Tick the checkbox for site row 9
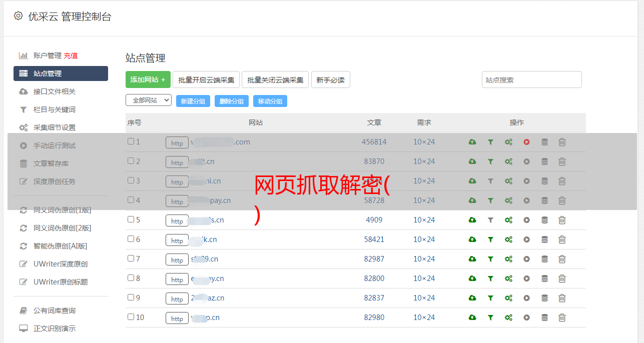 (x=131, y=297)
